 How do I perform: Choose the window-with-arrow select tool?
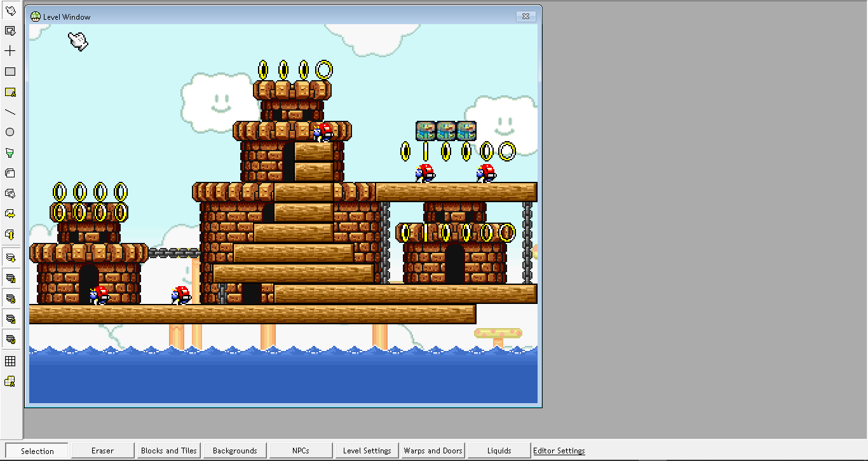click(10, 31)
